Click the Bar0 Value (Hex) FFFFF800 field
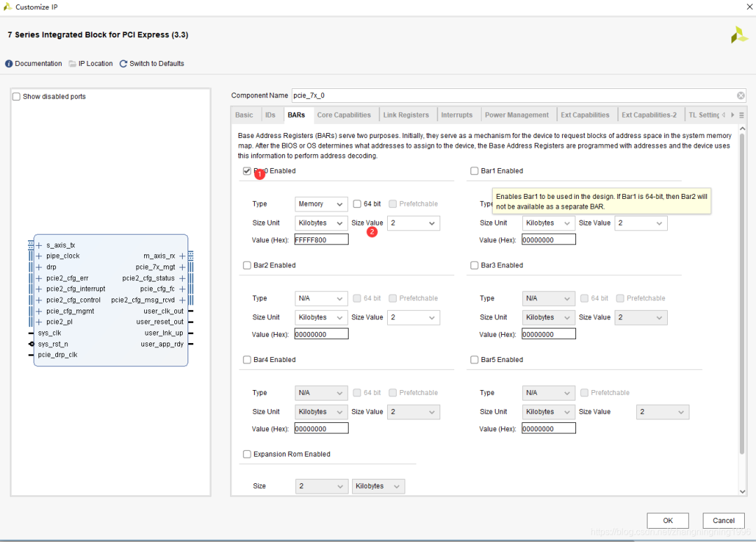Viewport: 756px width, 542px height. [x=321, y=239]
